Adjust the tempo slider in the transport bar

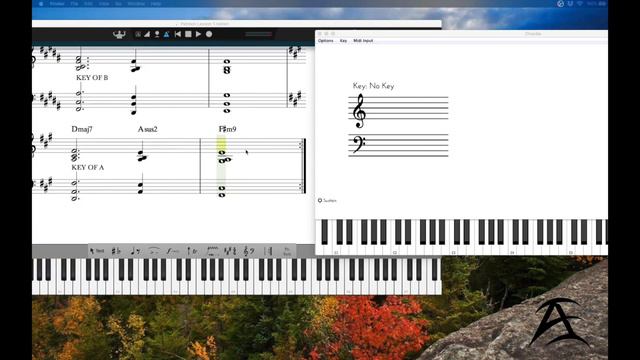258,34
